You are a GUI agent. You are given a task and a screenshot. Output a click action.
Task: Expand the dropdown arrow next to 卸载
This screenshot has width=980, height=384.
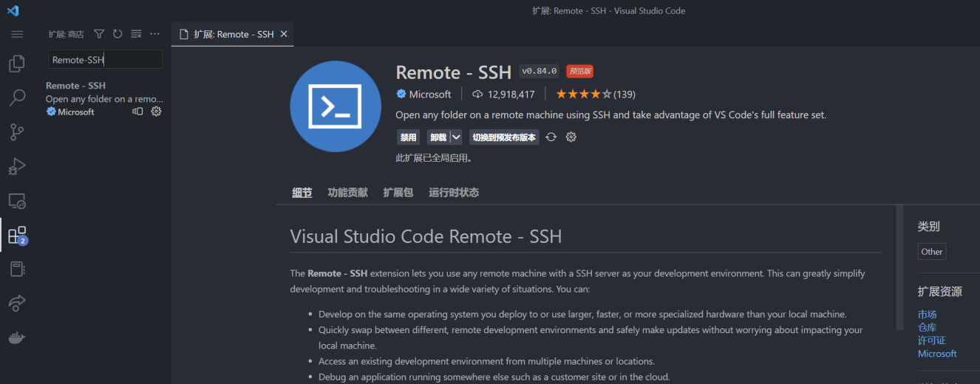pyautogui.click(x=456, y=137)
